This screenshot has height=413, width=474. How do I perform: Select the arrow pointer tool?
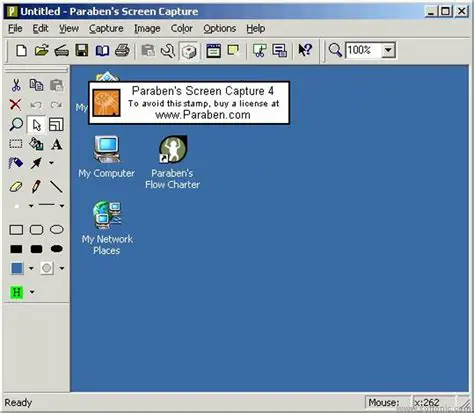[36, 125]
